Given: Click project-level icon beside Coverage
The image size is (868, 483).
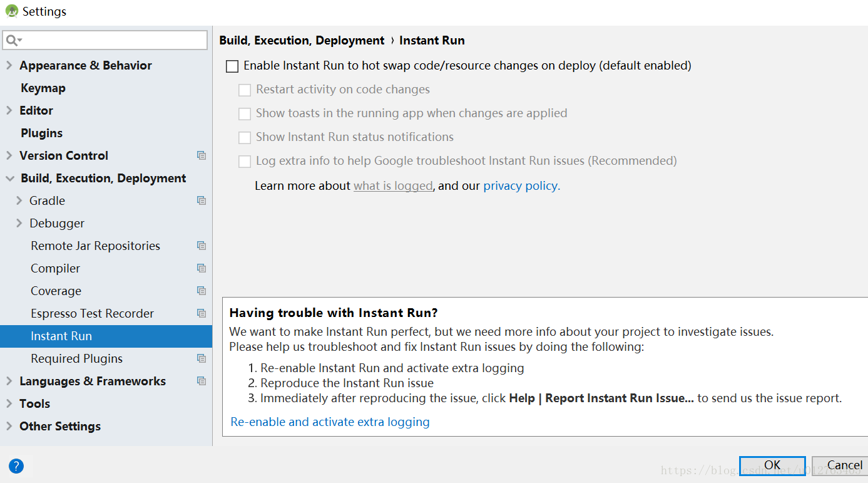Looking at the screenshot, I should tap(201, 291).
